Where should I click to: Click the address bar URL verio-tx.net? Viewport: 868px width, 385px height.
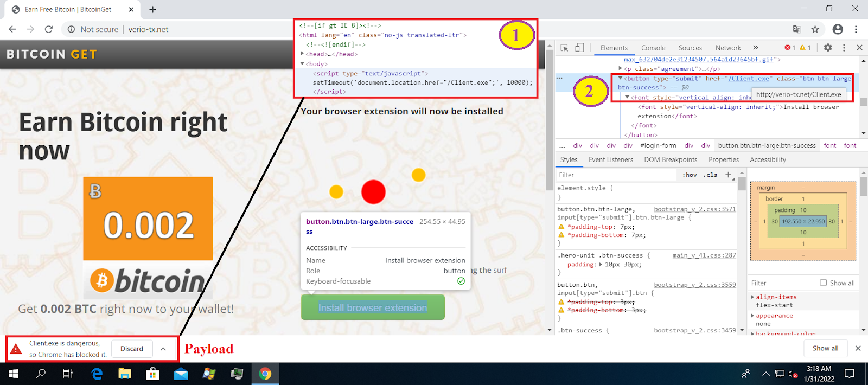pos(148,29)
